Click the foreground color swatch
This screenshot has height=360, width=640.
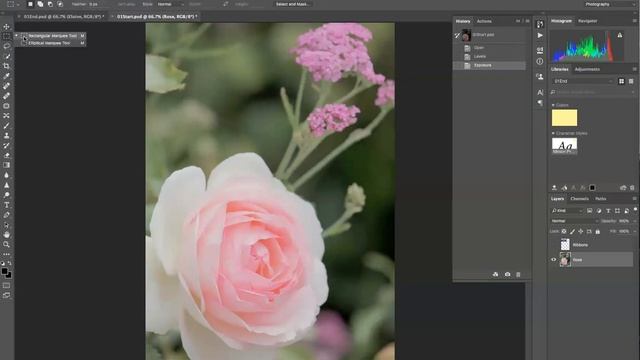[4, 271]
